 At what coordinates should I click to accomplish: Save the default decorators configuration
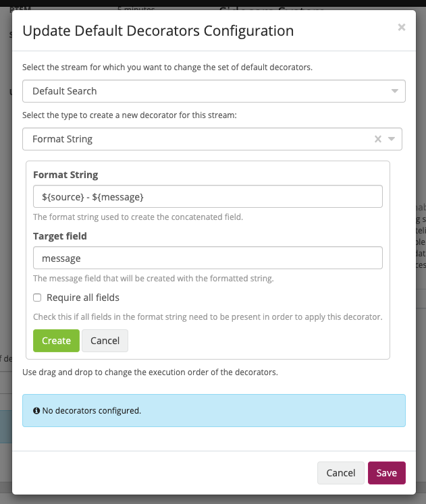click(386, 473)
